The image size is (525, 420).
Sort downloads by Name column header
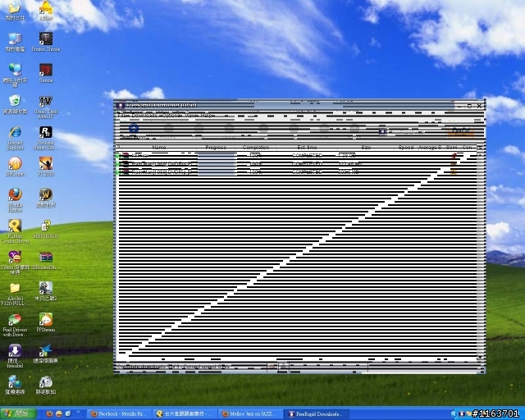pos(159,148)
